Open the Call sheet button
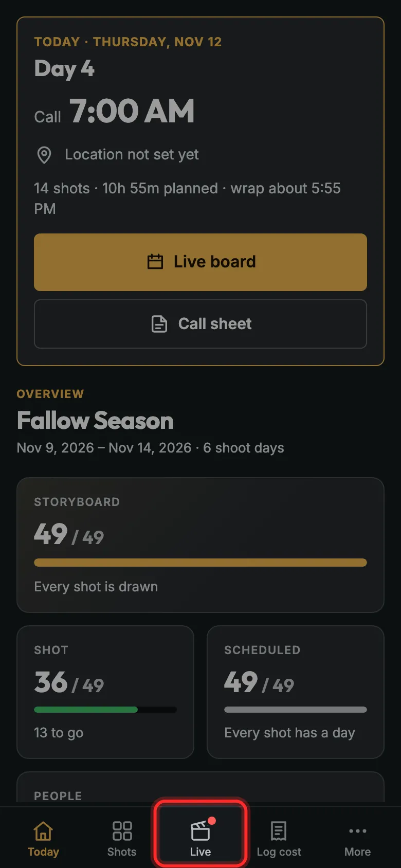 tap(200, 324)
